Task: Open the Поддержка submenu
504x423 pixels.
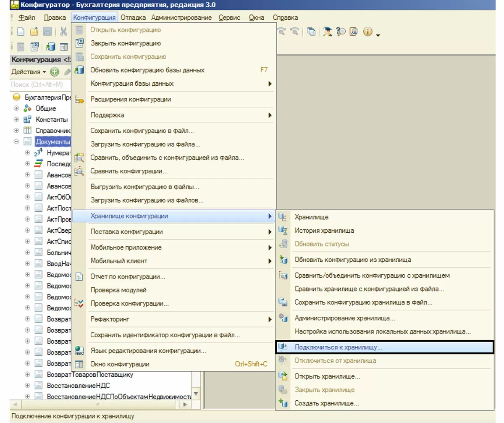Action: click(x=108, y=115)
